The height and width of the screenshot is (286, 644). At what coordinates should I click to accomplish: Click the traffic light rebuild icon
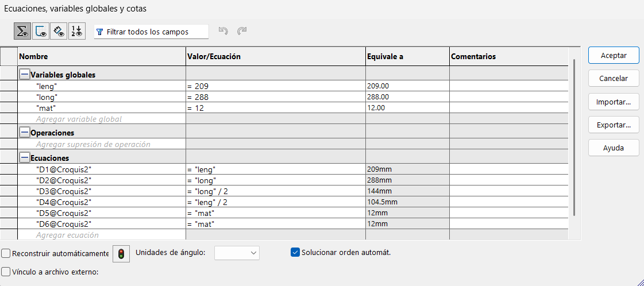[x=121, y=253]
